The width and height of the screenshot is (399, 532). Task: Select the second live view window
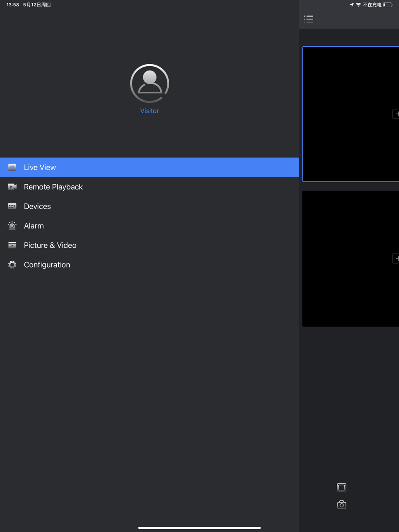point(351,258)
